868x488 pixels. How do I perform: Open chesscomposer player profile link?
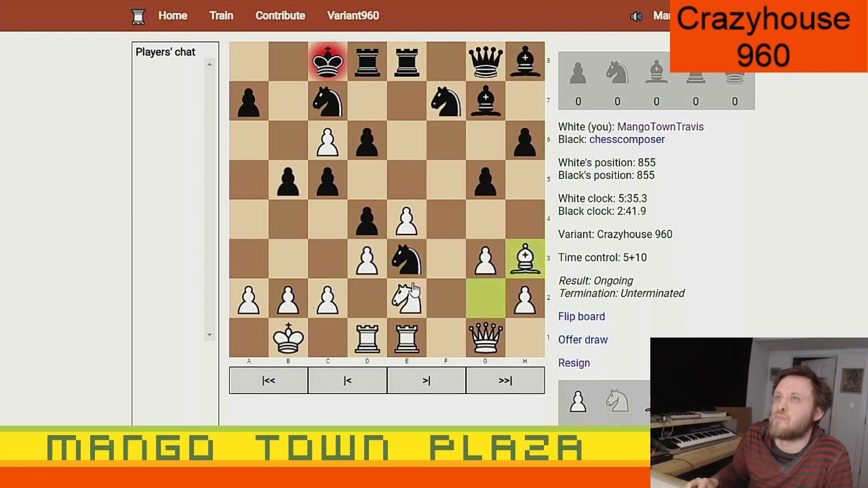click(x=627, y=140)
